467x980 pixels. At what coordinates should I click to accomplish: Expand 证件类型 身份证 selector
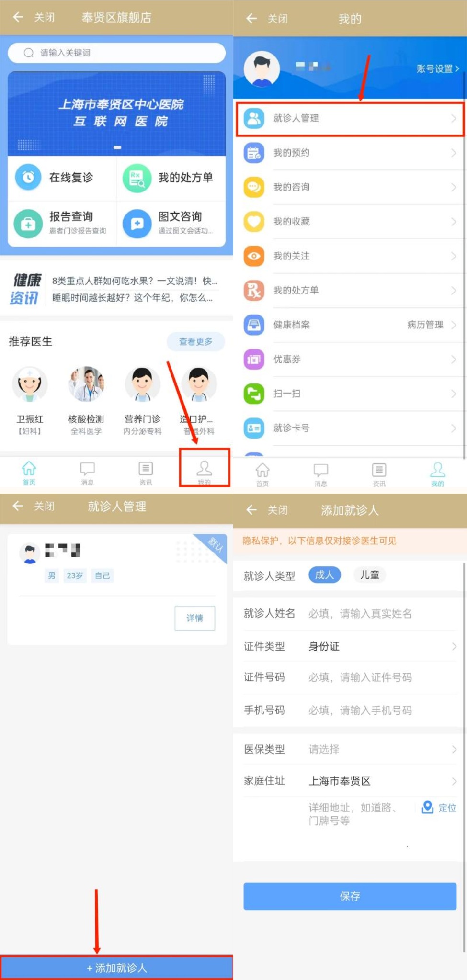350,646
